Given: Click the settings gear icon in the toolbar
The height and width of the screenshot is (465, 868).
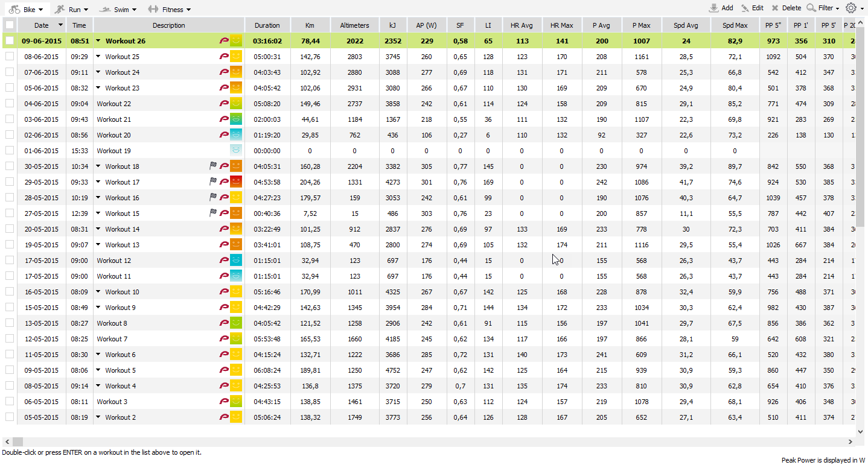Looking at the screenshot, I should 850,8.
